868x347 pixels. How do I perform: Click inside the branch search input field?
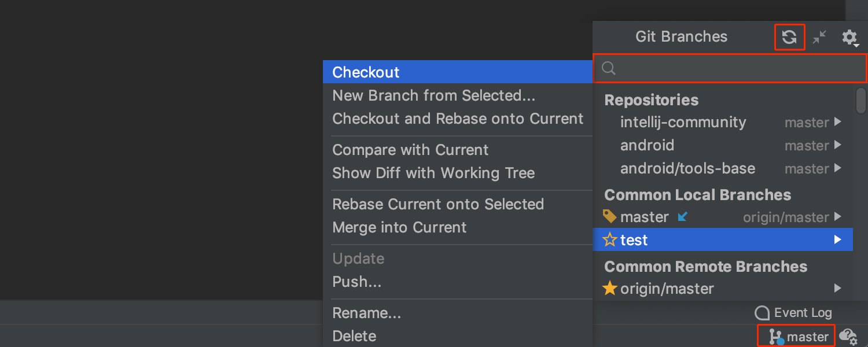(723, 68)
